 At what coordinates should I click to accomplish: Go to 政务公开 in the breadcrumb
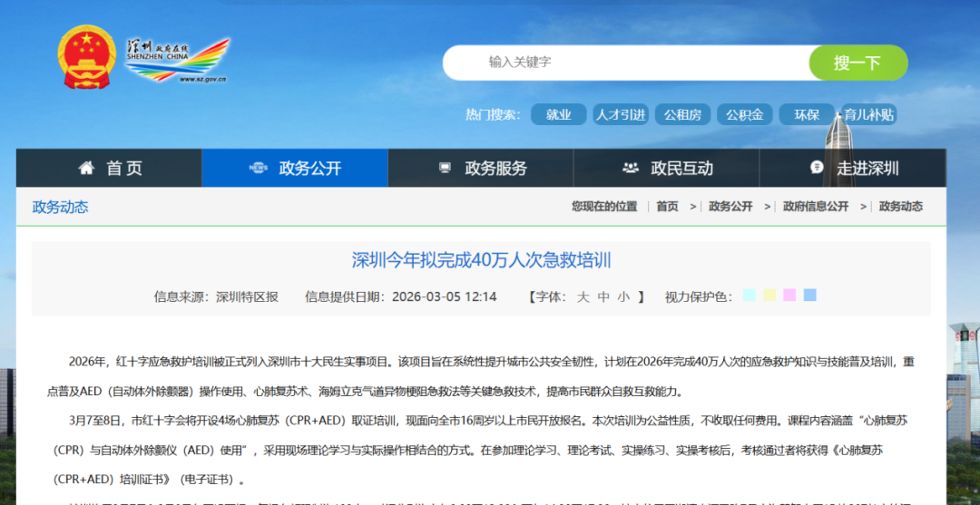[730, 207]
